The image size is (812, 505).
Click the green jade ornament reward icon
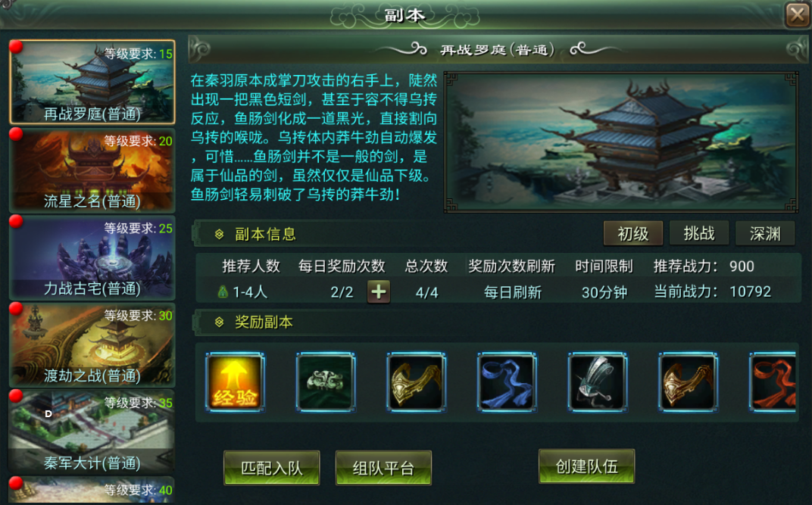[x=326, y=382]
